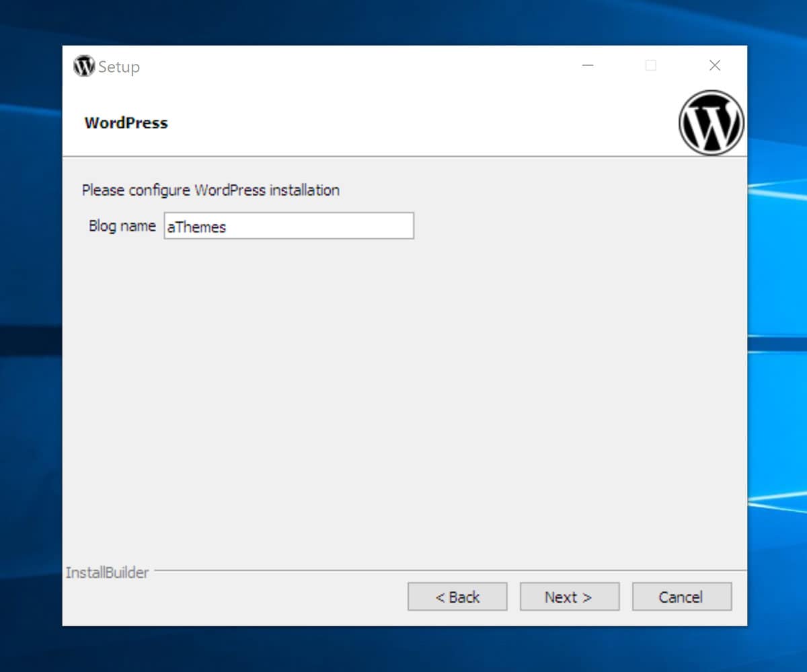Select the aThemes text in the input box
Screen dimensions: 807x672
click(196, 227)
